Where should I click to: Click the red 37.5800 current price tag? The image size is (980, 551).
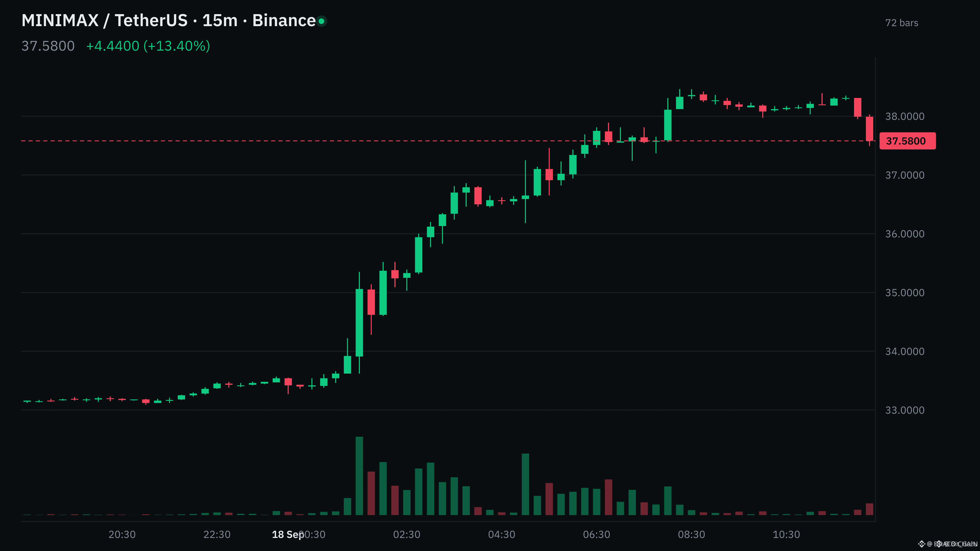pos(907,141)
